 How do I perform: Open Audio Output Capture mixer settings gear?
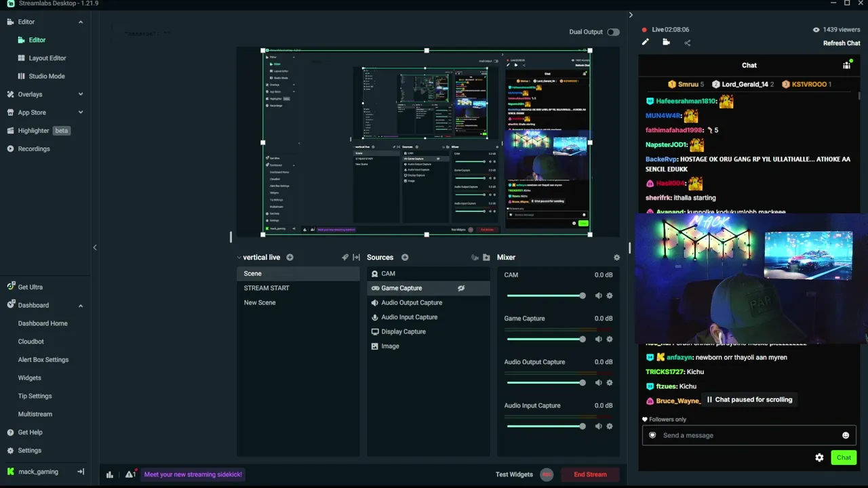pos(610,382)
